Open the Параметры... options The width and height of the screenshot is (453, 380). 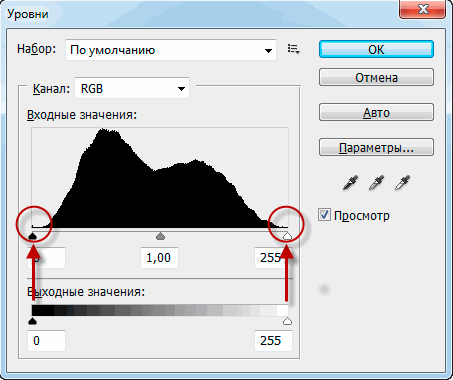point(376,147)
